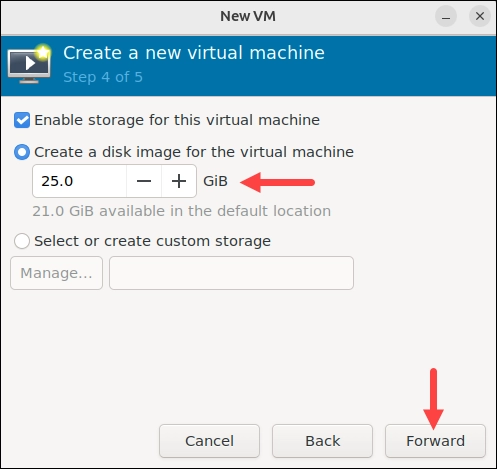Click the 25.0 disk size field
Image resolution: width=497 pixels, height=469 pixels.
click(79, 181)
